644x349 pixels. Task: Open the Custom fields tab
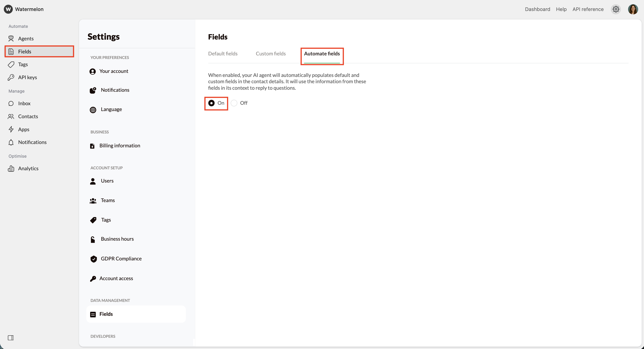point(271,54)
